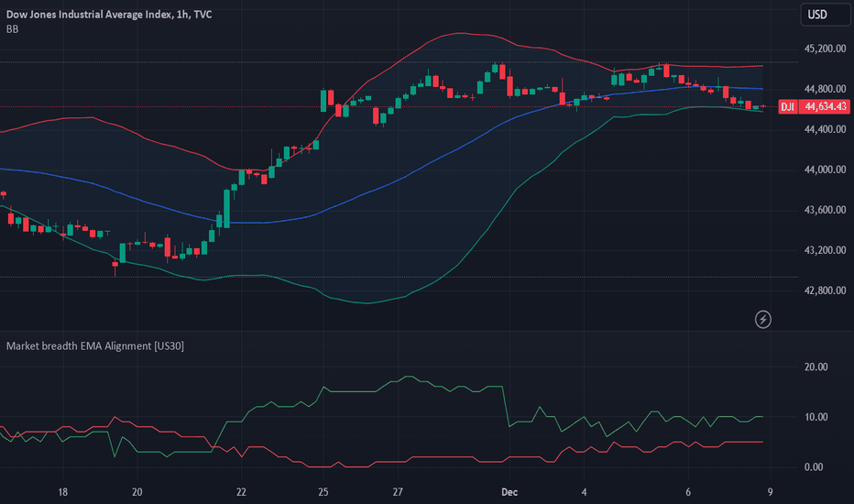Click the 27 date label on time axis
854x504 pixels.
pyautogui.click(x=398, y=492)
